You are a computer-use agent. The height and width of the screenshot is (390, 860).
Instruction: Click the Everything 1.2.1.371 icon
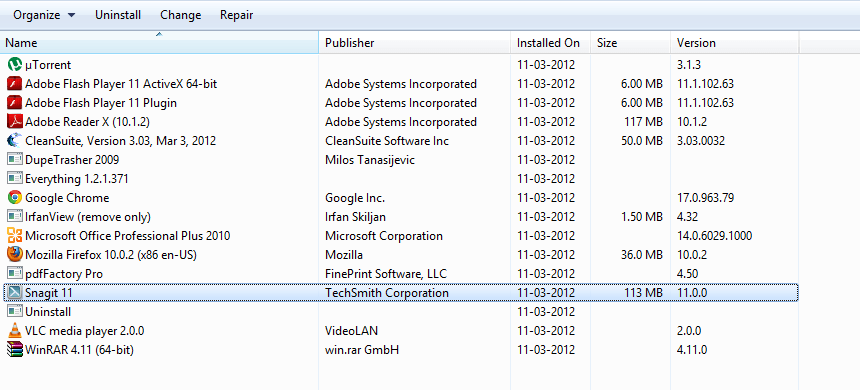(x=15, y=178)
